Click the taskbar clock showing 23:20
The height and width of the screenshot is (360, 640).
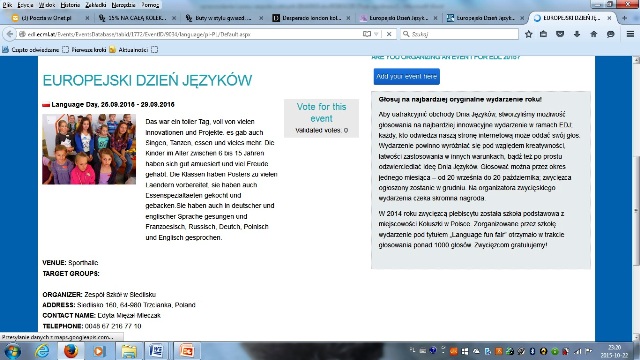pyautogui.click(x=614, y=351)
